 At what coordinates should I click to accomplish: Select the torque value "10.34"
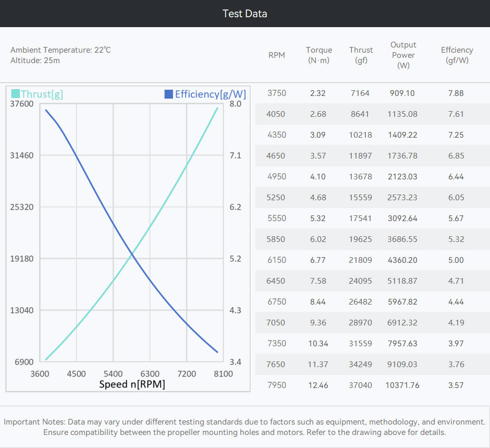[318, 344]
